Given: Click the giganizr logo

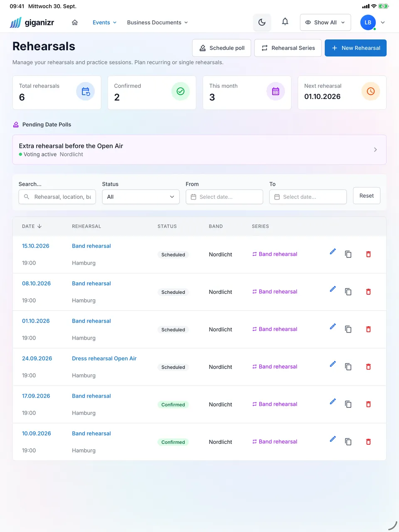Looking at the screenshot, I should coord(32,22).
